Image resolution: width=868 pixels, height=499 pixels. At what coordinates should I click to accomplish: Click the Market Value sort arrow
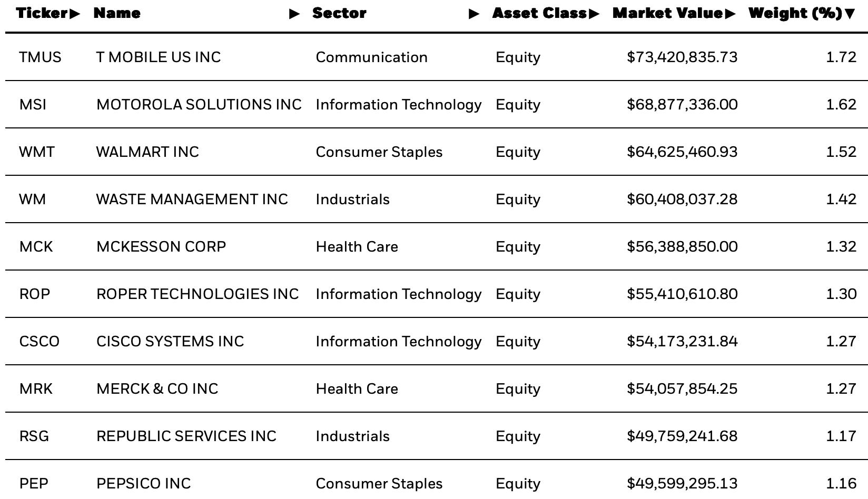(x=730, y=14)
